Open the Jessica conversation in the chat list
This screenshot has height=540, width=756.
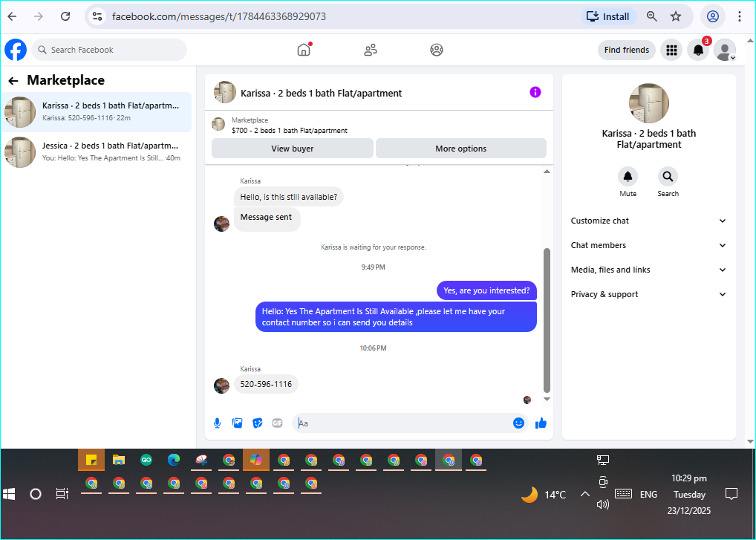pos(97,152)
